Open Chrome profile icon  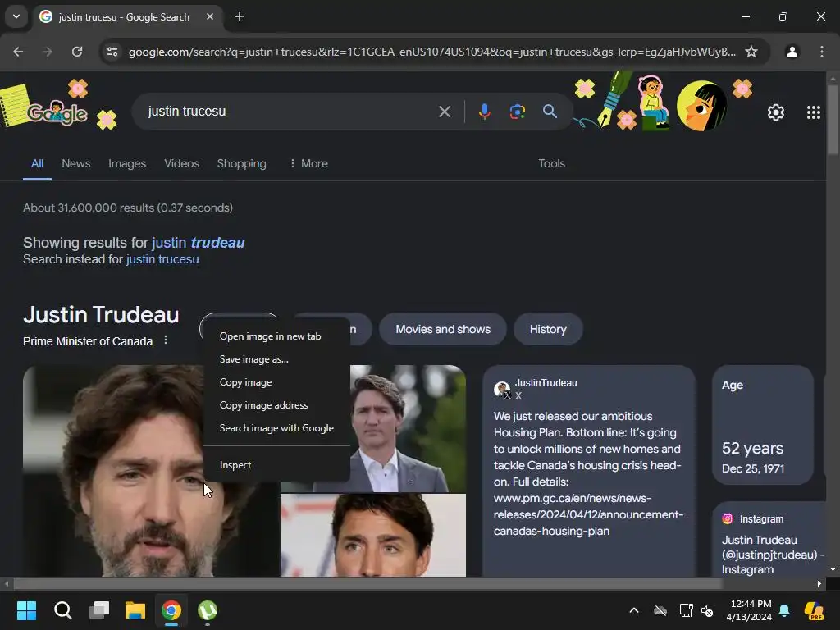(792, 52)
